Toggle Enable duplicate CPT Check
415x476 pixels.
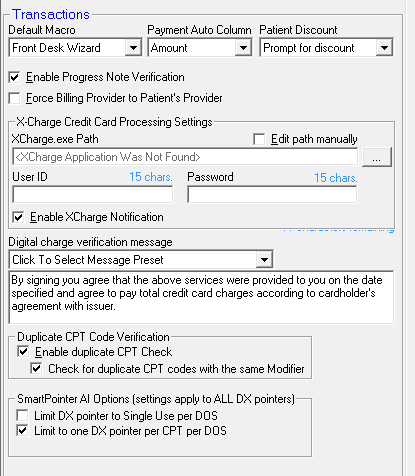[23, 352]
